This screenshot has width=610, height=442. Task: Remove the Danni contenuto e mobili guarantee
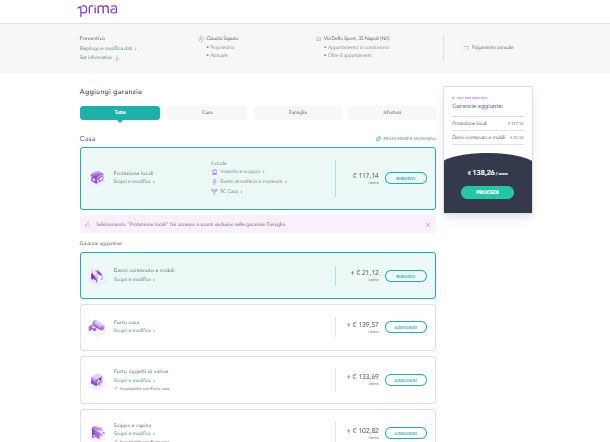click(406, 276)
